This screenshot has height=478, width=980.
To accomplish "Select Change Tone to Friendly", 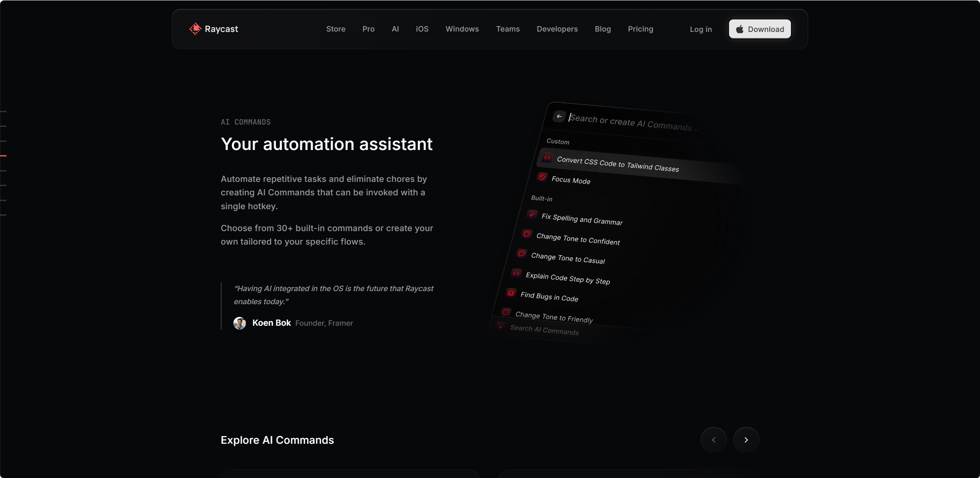I will coord(554,317).
